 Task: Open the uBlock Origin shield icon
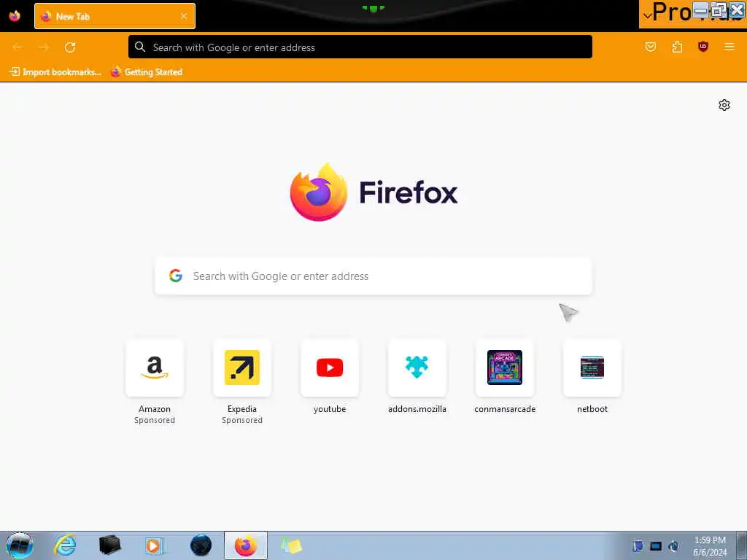click(703, 47)
